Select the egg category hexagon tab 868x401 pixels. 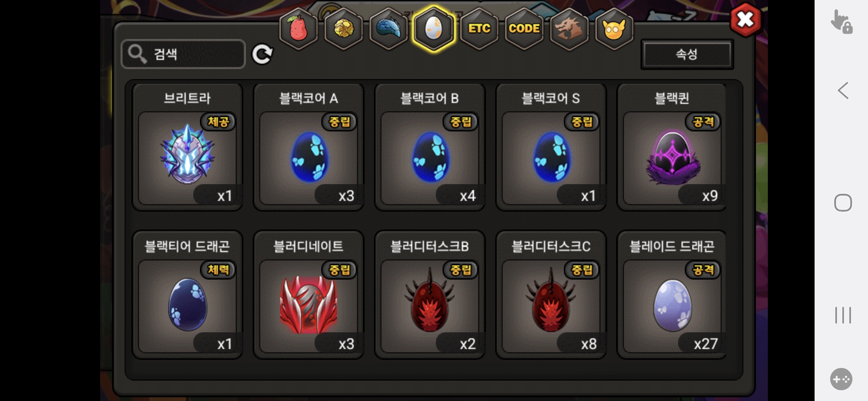434,29
